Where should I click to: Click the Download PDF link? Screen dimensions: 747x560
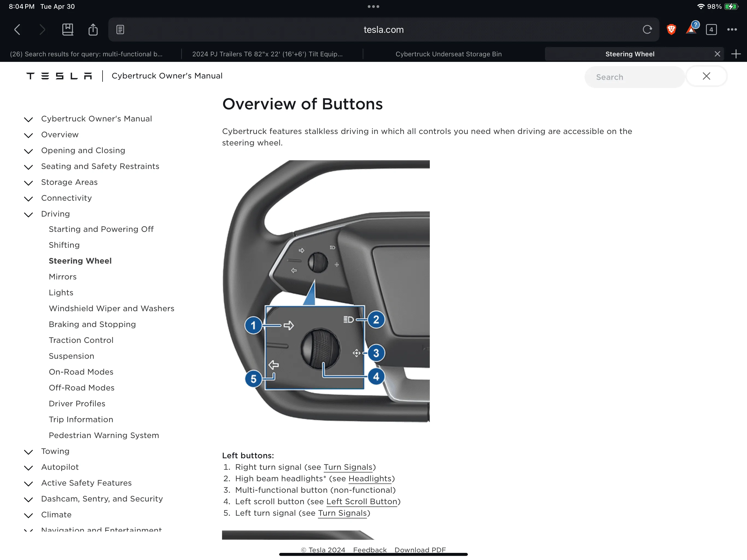pos(420,550)
